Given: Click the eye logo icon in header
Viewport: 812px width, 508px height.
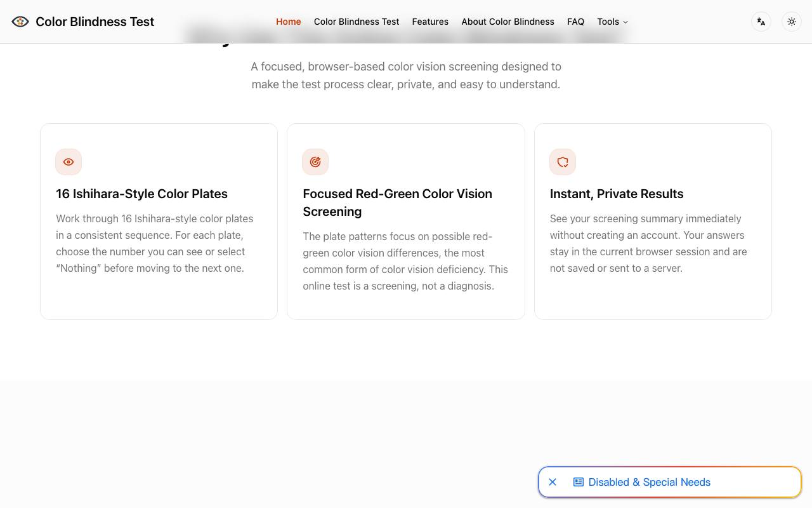Looking at the screenshot, I should tap(20, 22).
